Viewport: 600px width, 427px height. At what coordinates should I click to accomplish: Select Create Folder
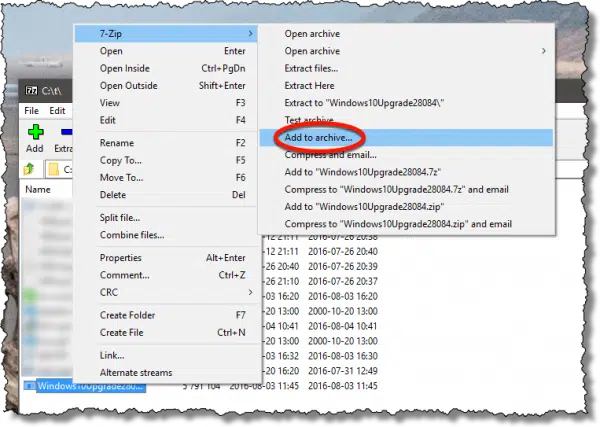[168, 315]
